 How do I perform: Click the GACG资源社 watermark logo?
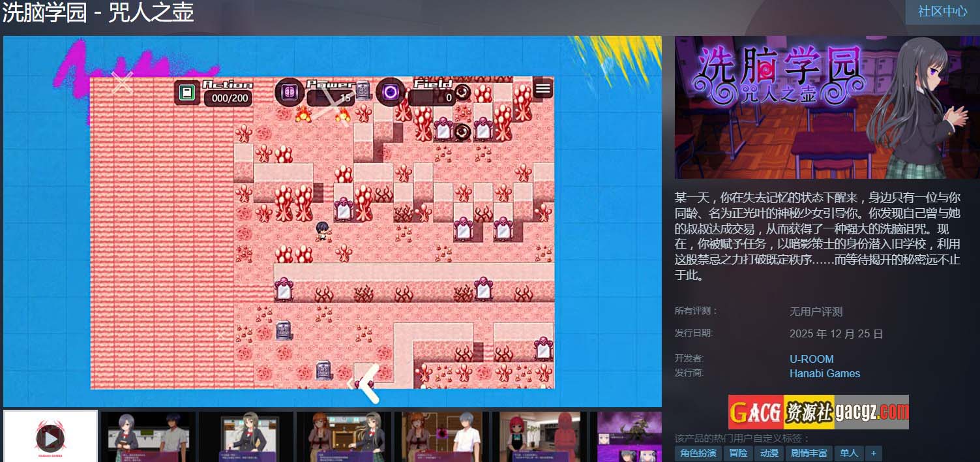pos(818,412)
